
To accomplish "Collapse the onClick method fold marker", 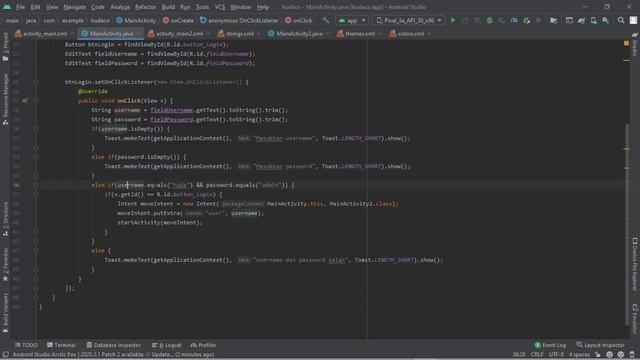I will coord(36,100).
